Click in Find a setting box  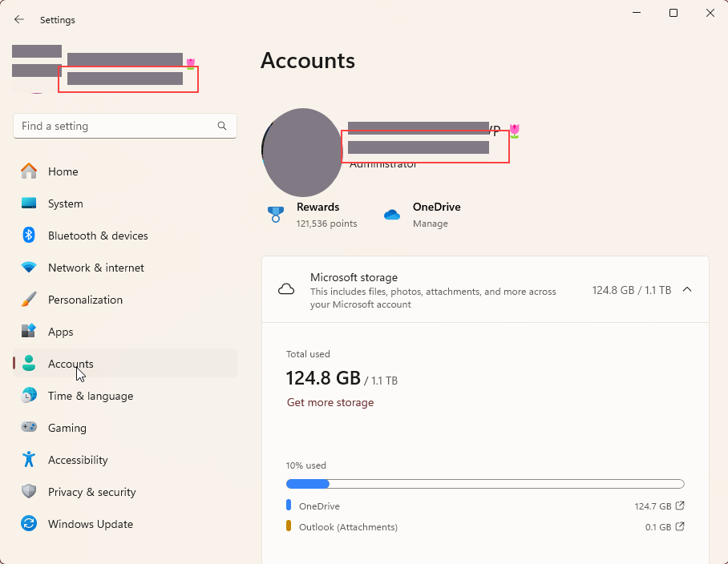[x=125, y=126]
